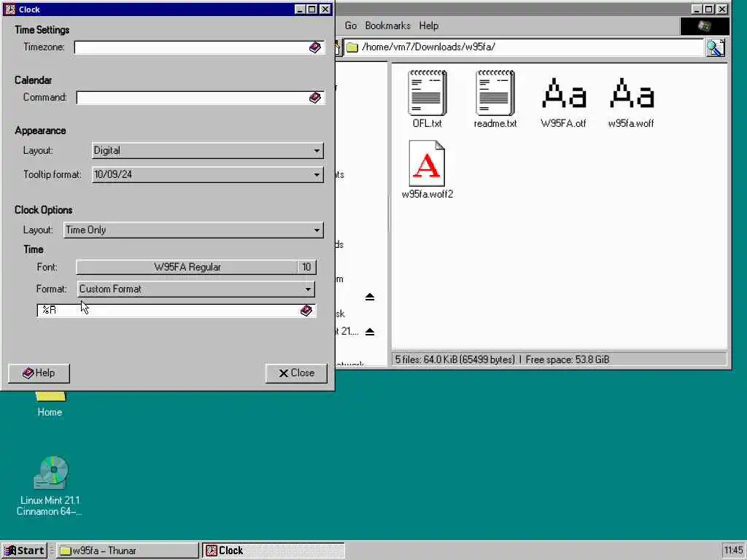Click the Calendar Command input field
The width and height of the screenshot is (747, 560).
pyautogui.click(x=200, y=98)
